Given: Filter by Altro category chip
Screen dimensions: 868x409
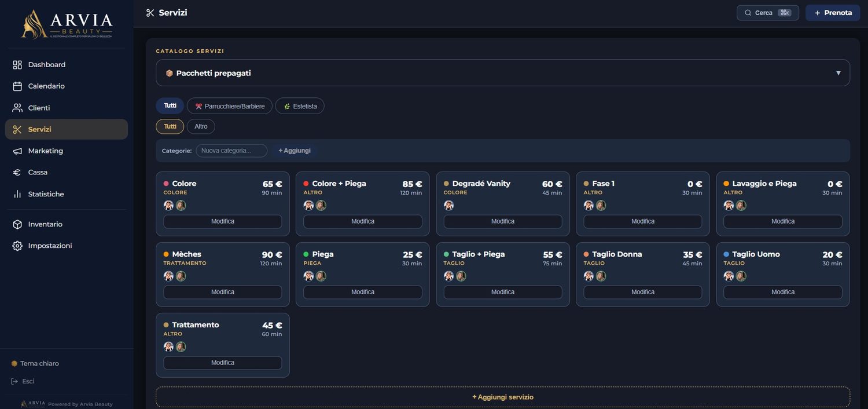Looking at the screenshot, I should 201,126.
